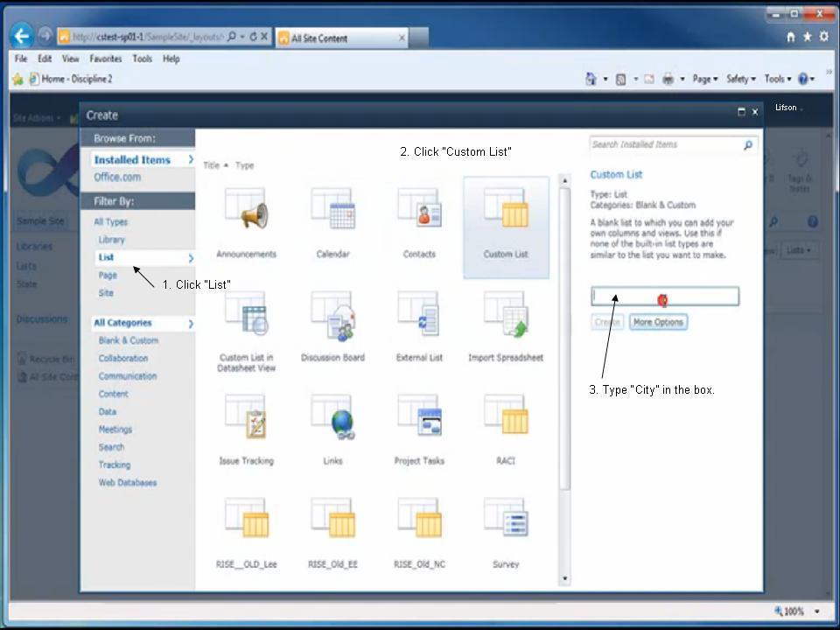Click the Search Installed Items magnifier icon
The width and height of the screenshot is (840, 630).
(x=748, y=144)
